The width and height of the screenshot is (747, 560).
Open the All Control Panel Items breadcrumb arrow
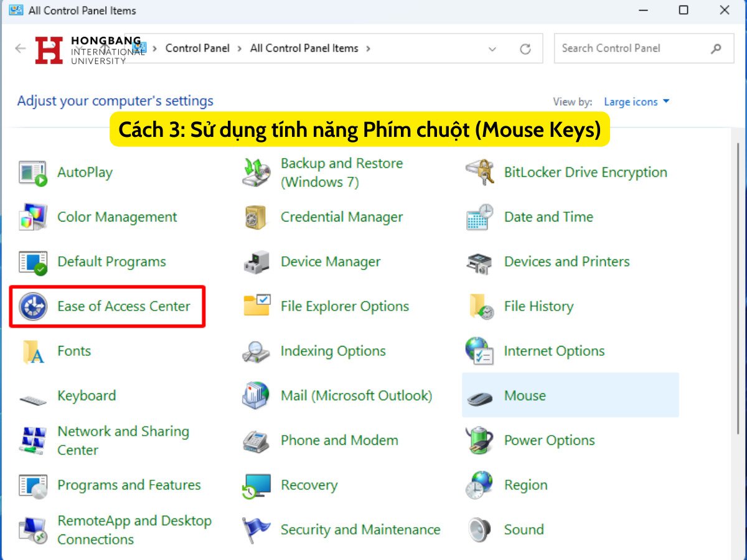(x=370, y=49)
